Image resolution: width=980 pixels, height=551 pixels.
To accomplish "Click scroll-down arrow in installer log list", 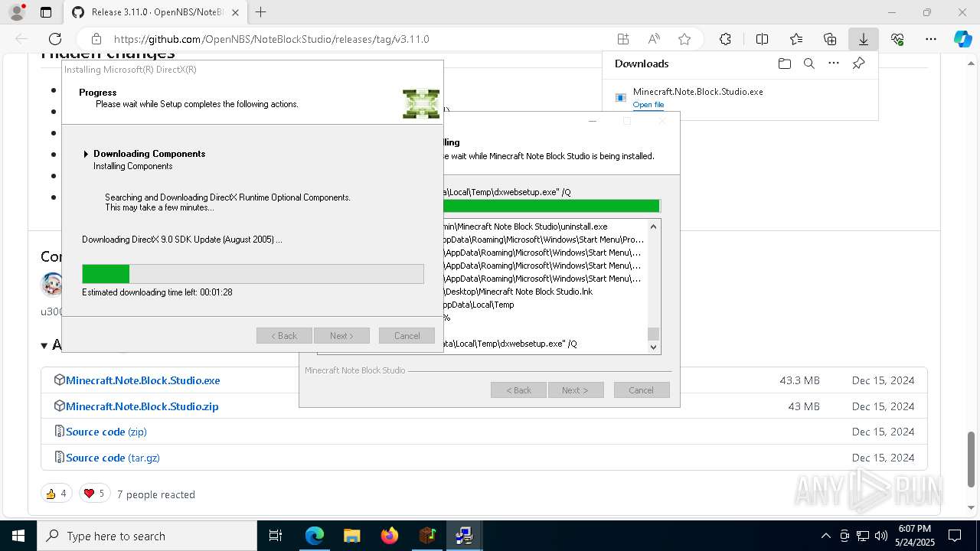I will pos(653,347).
